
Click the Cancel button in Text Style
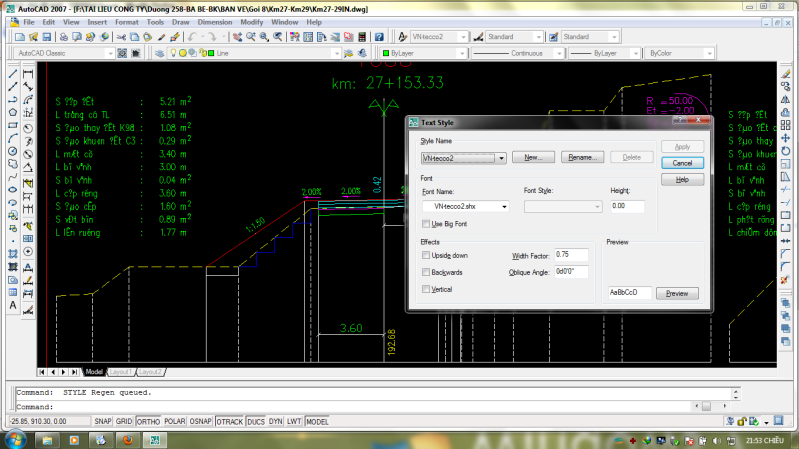682,163
